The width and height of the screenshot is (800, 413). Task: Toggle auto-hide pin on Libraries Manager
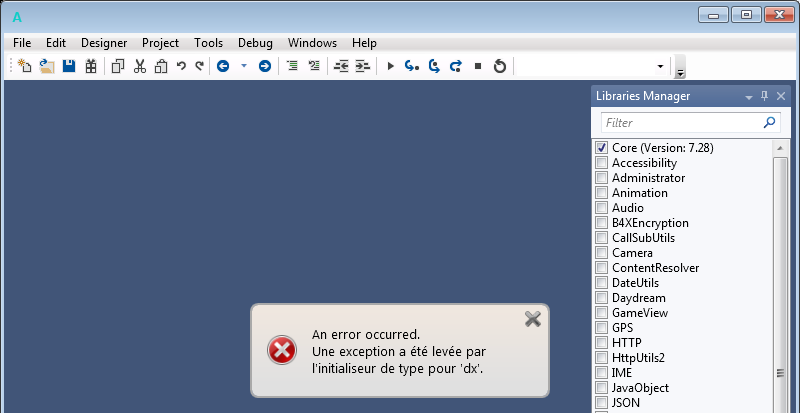coord(764,95)
